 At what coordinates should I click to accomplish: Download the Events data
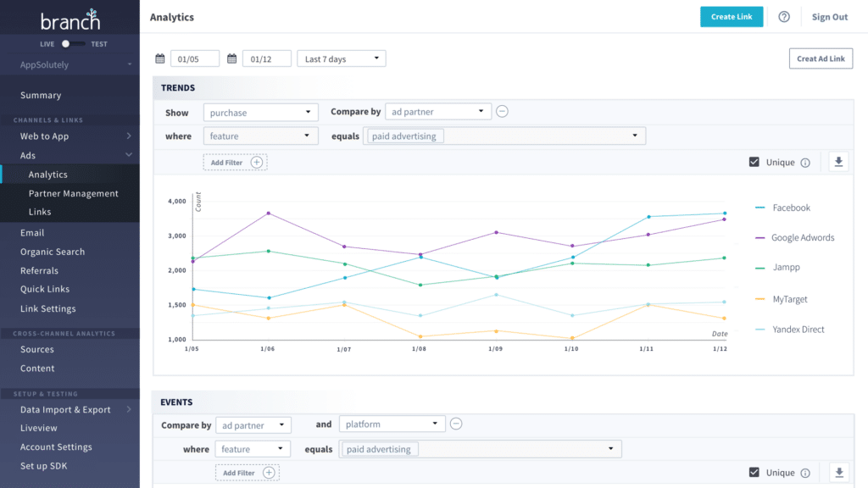tap(838, 473)
